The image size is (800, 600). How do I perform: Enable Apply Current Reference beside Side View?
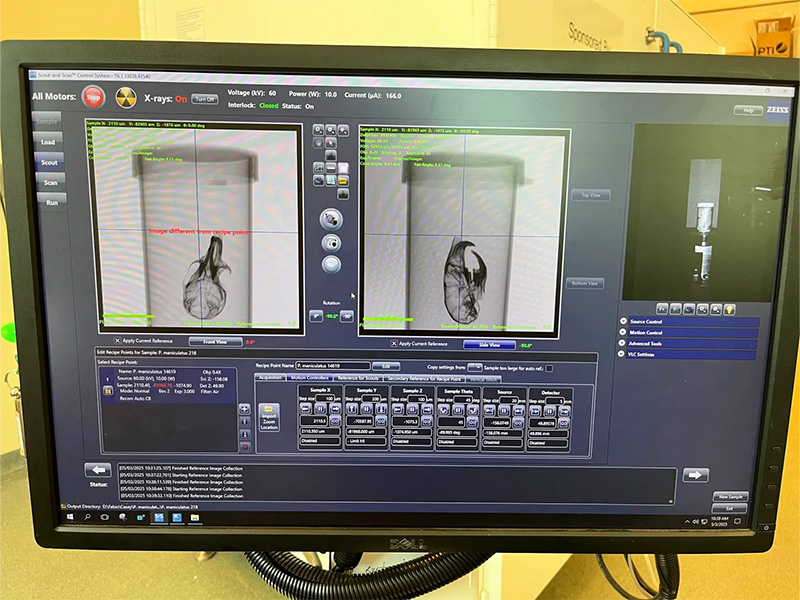point(393,343)
